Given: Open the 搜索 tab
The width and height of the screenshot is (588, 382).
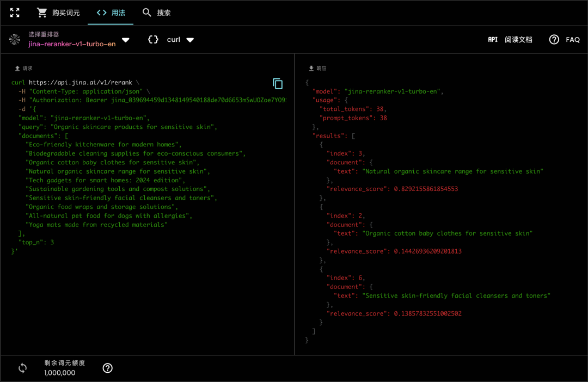Looking at the screenshot, I should click(156, 13).
